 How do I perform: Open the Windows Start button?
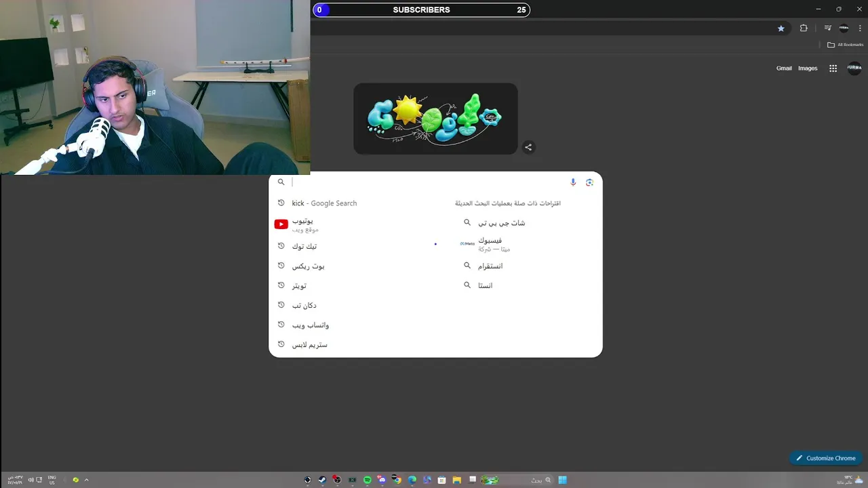(x=562, y=480)
